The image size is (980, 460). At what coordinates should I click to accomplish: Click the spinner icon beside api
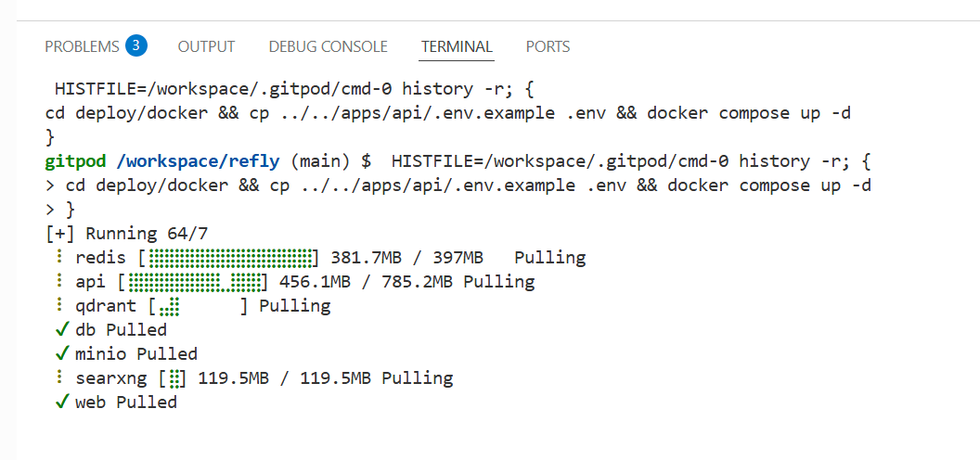pos(58,282)
